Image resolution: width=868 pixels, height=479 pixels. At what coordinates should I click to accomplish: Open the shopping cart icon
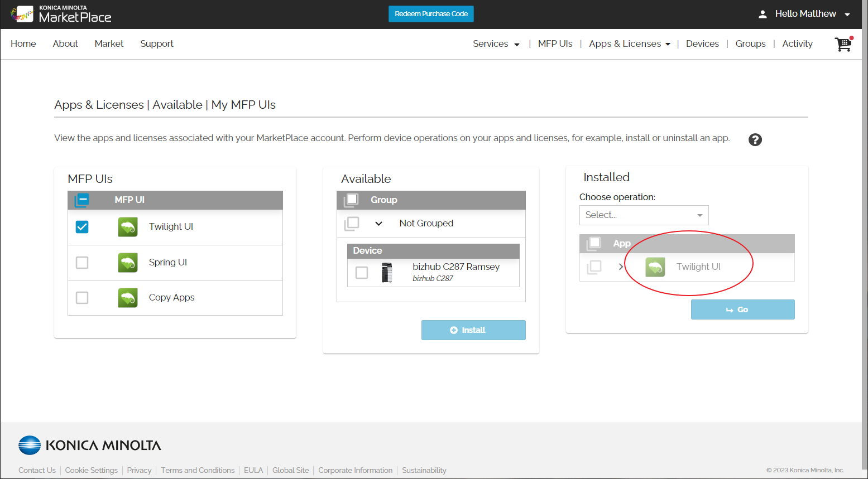[843, 44]
